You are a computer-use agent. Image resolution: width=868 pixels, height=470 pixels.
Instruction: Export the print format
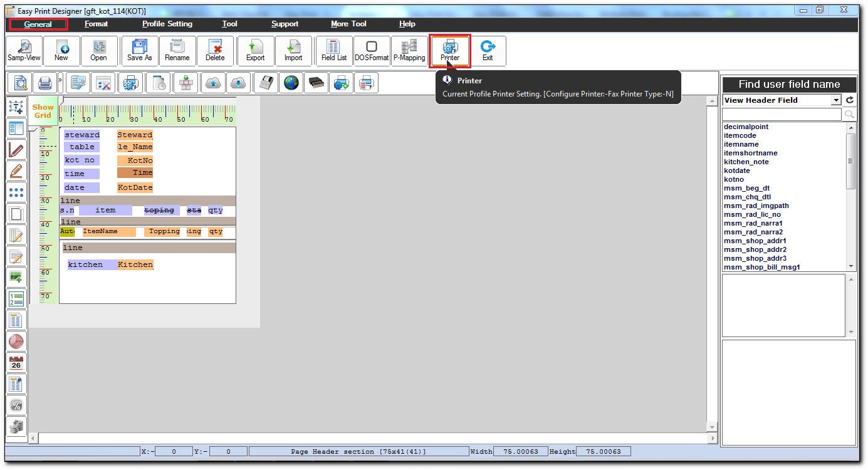(x=256, y=51)
